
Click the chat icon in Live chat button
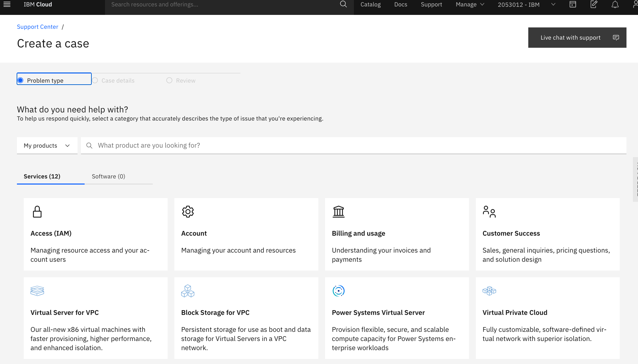click(616, 38)
